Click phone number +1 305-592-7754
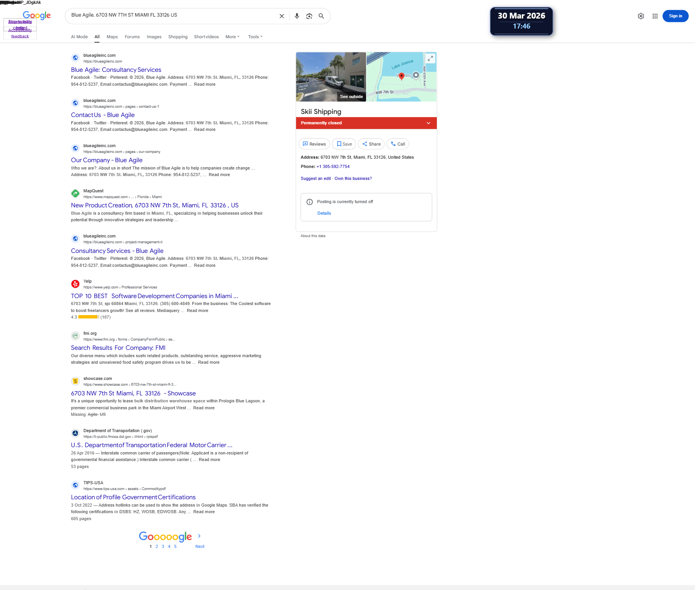The image size is (700, 590). (333, 167)
